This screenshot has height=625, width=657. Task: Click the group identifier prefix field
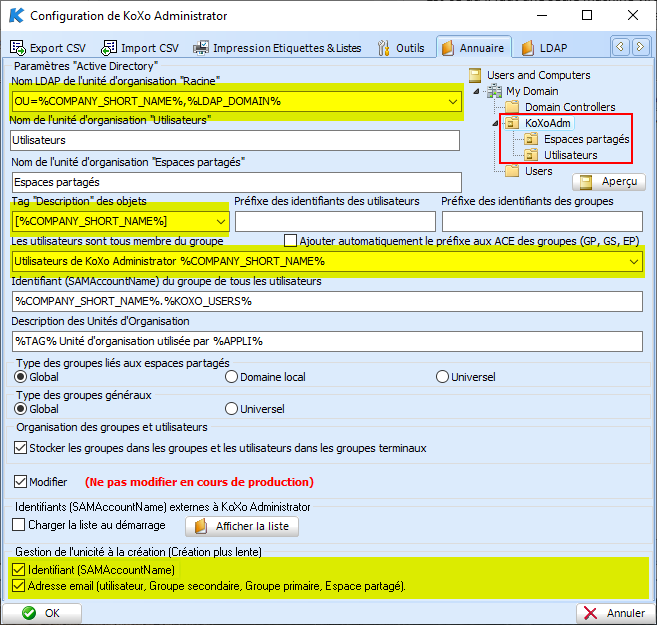[542, 221]
